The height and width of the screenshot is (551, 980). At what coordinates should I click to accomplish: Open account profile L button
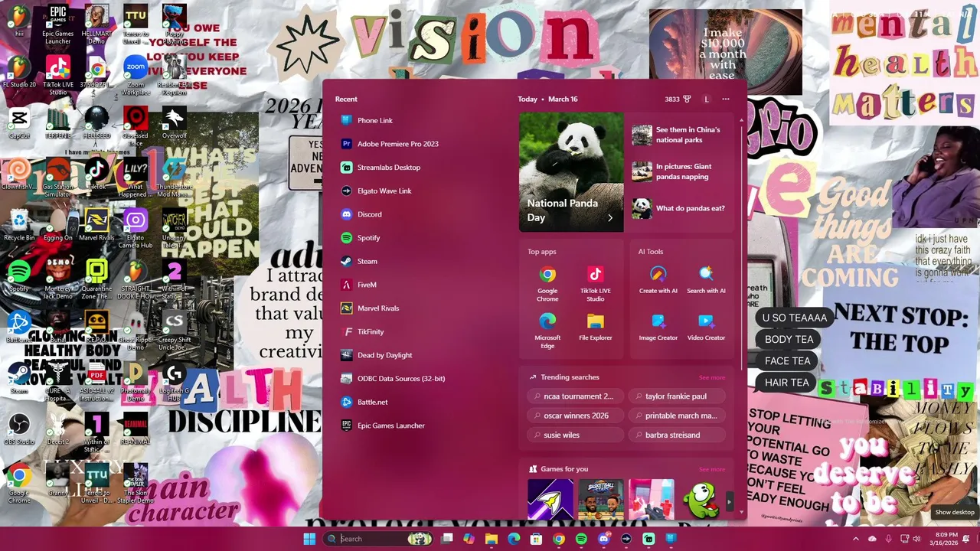click(x=707, y=99)
